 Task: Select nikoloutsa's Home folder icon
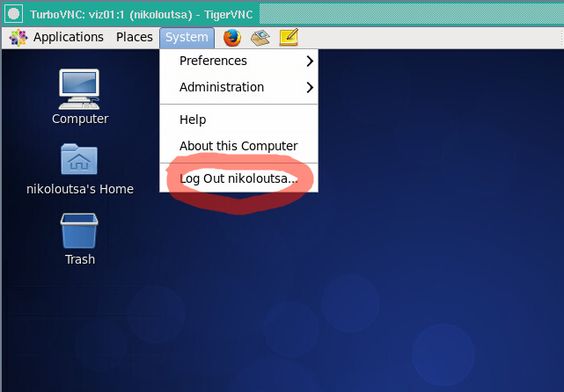(79, 159)
